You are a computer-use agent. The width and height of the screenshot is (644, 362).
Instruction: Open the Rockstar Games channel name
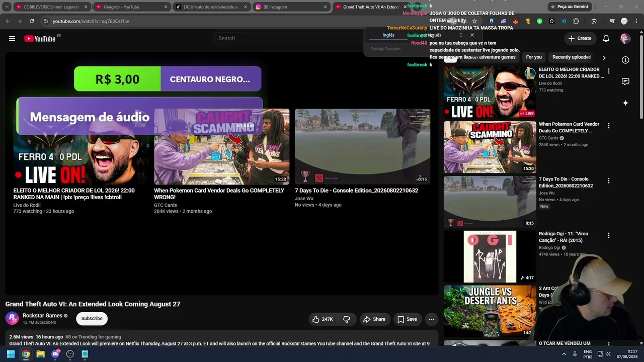(42, 316)
